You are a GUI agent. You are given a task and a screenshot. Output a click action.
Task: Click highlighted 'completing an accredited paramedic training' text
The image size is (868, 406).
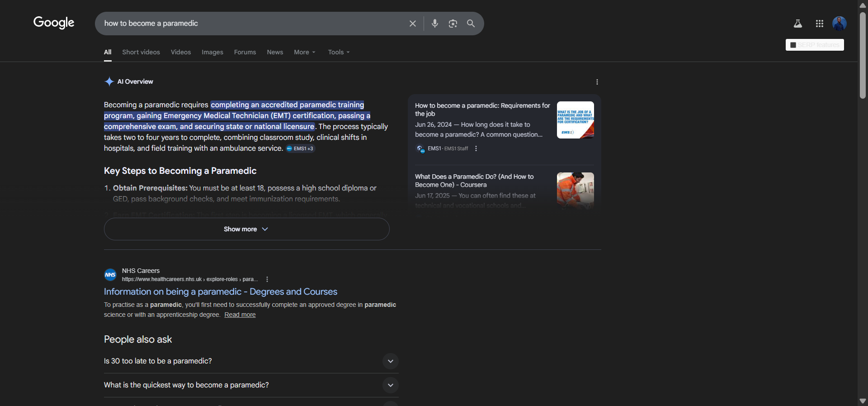[287, 105]
